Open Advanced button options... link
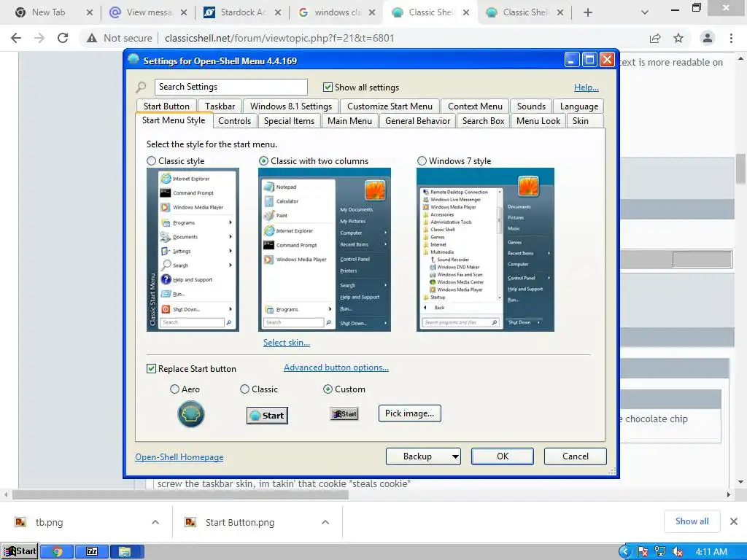747x560 pixels. click(336, 367)
